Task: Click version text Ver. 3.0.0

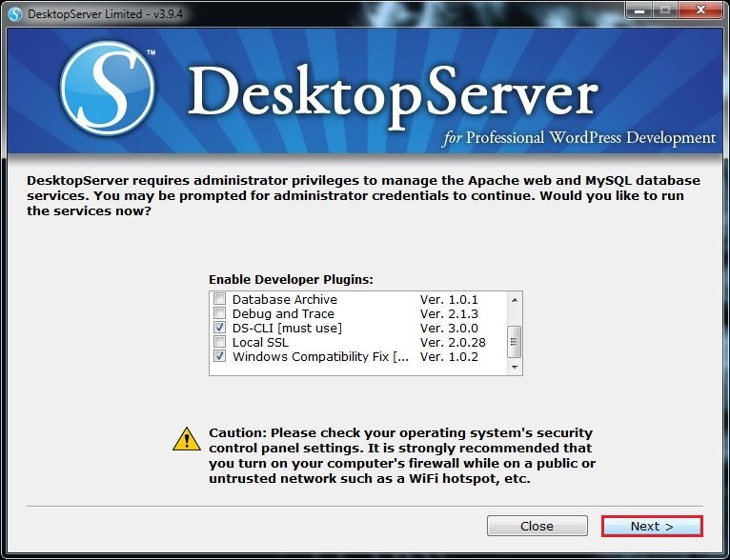Action: tap(449, 328)
